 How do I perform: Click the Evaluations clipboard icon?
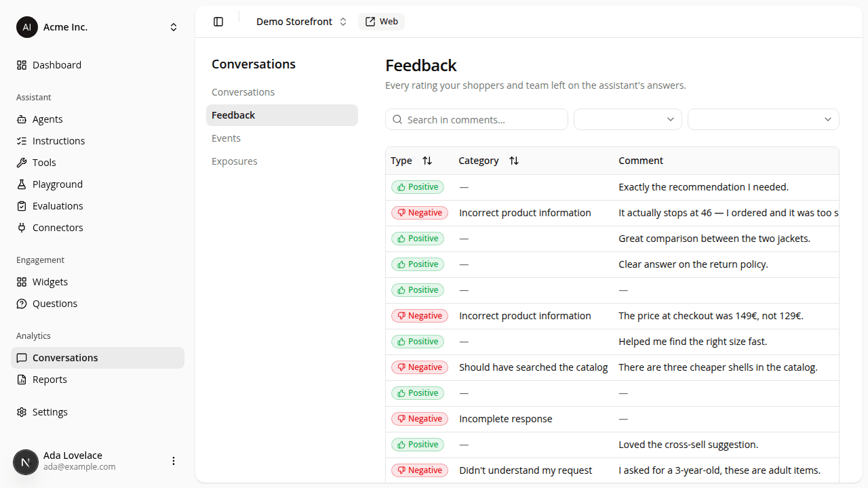point(22,206)
